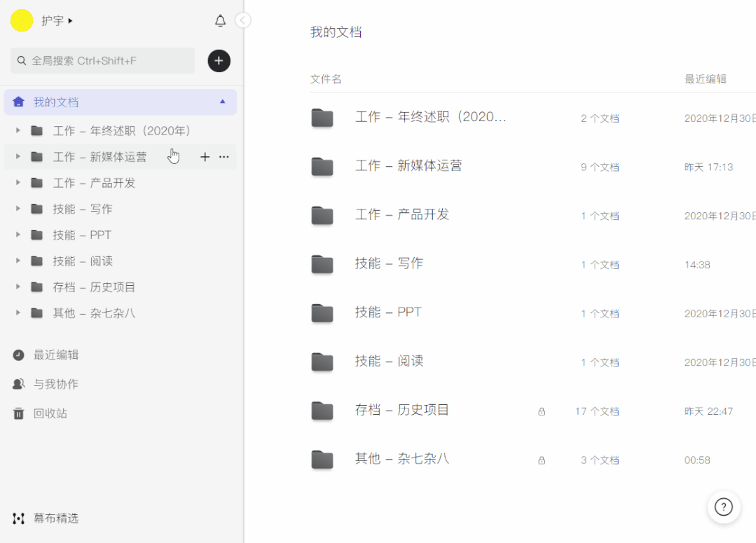Click the 9 个文档 count

tap(600, 167)
